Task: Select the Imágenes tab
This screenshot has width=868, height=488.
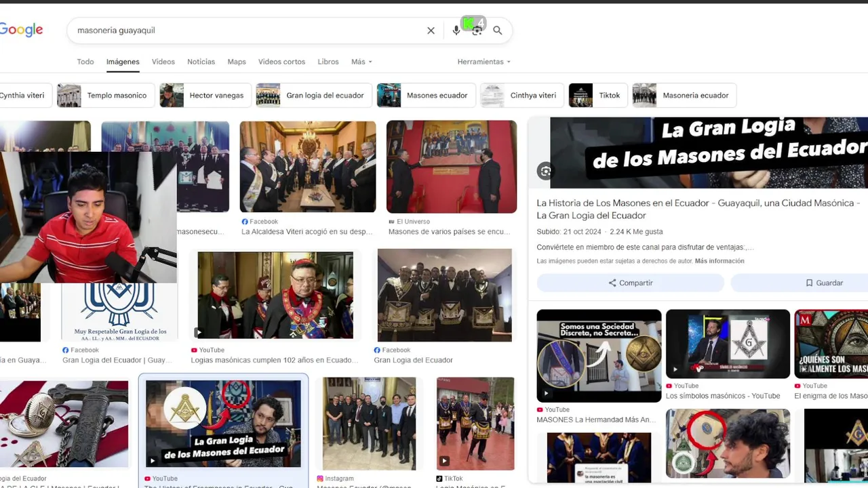Action: click(x=123, y=62)
